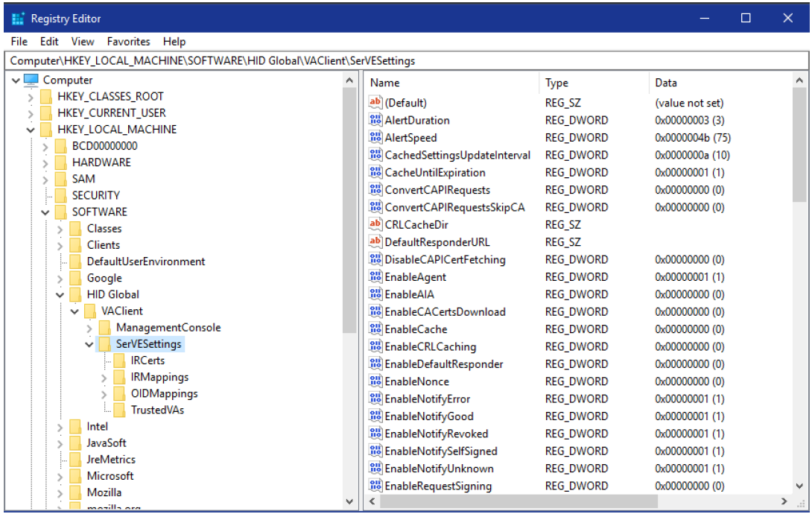Select the TrustedVAs key
Viewport: 812px width, 514px height.
point(157,409)
